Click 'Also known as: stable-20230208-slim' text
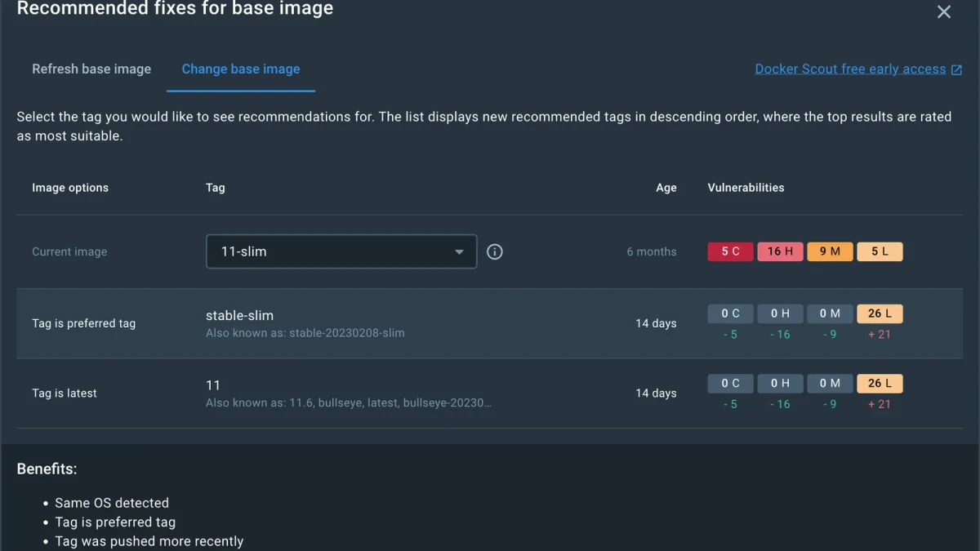This screenshot has height=551, width=980. click(x=305, y=333)
